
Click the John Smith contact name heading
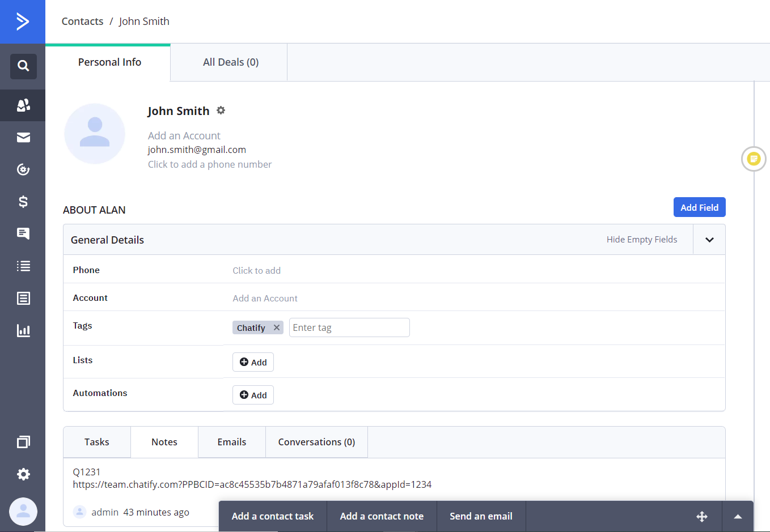pos(179,111)
